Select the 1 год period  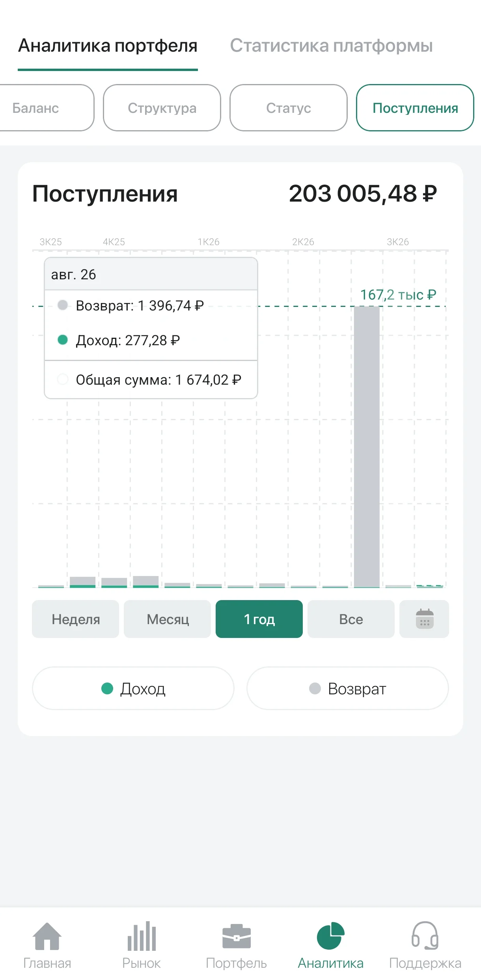tap(259, 619)
